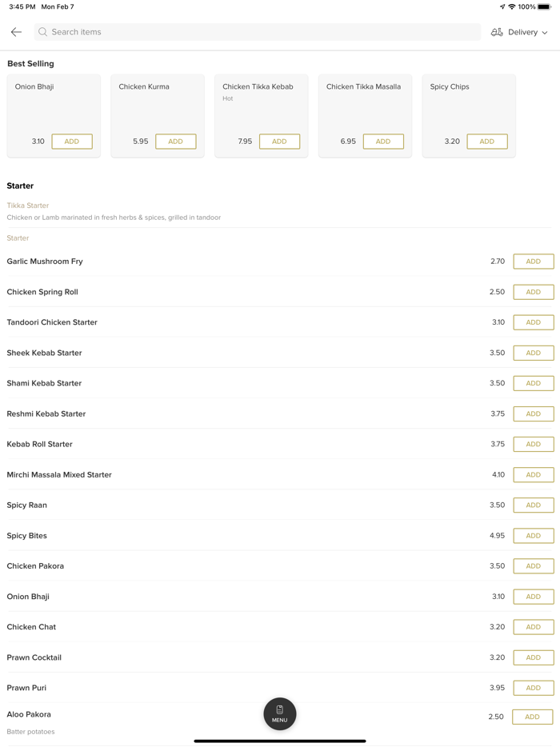Add Prawn Cocktail to order
Image resolution: width=560 pixels, height=747 pixels.
pos(533,657)
